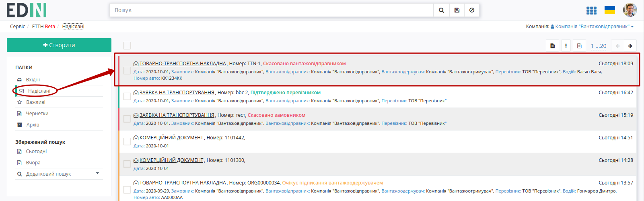Click envelope icon of 1101300 row
644x201 pixels.
point(136,160)
